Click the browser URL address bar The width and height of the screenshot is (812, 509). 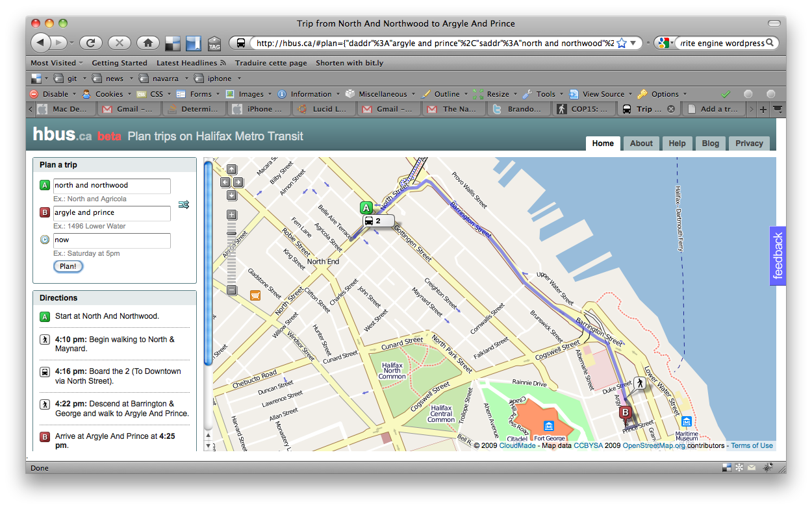pos(434,43)
